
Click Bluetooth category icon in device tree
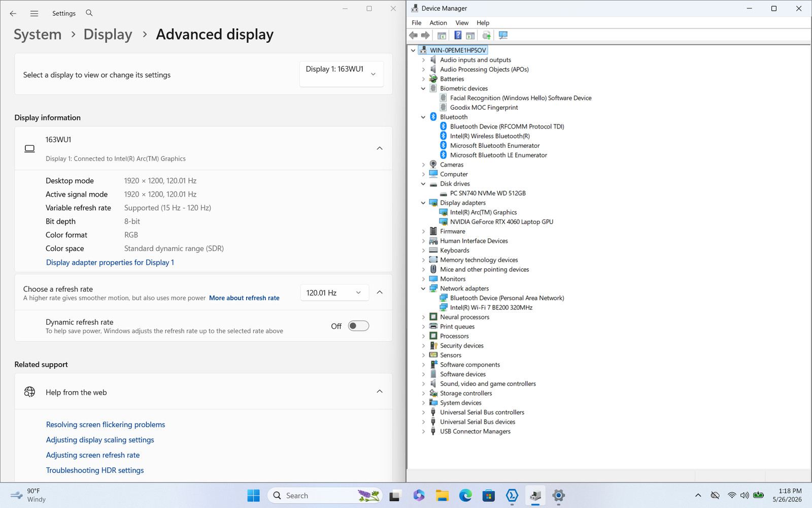(x=433, y=117)
